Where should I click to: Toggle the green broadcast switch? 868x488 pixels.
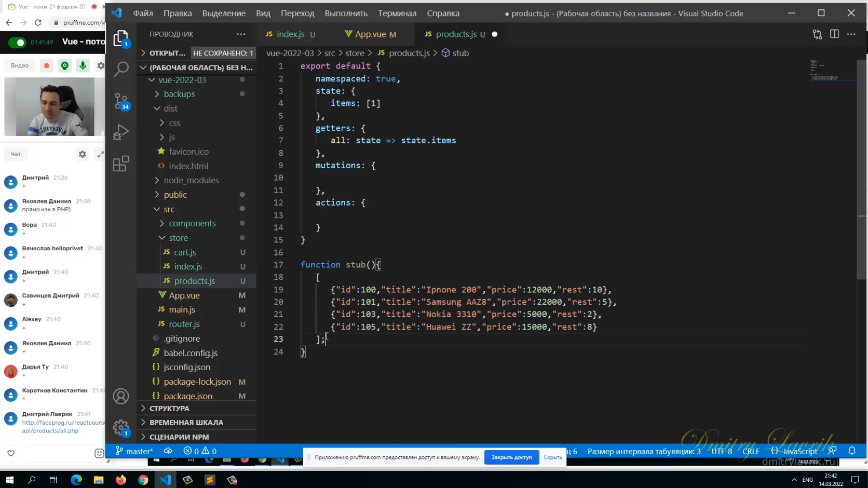(x=17, y=43)
